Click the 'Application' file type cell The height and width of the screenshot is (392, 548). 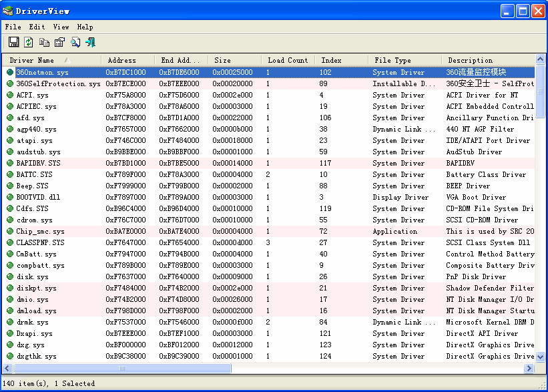pos(395,232)
